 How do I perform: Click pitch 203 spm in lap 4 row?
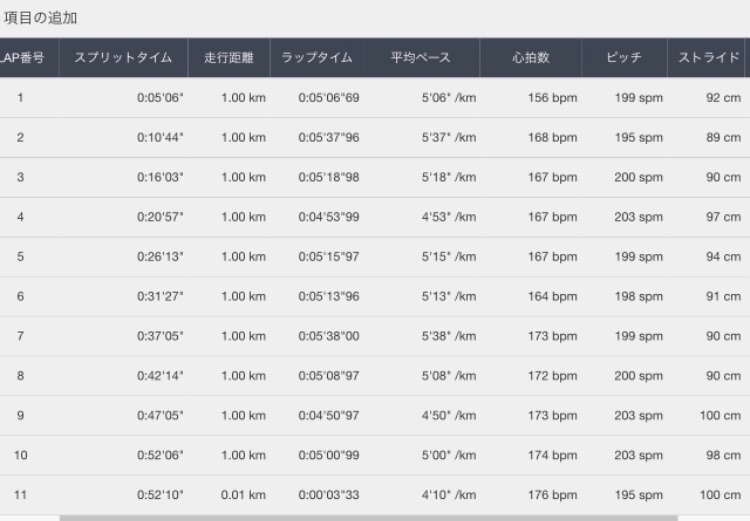pos(639,217)
